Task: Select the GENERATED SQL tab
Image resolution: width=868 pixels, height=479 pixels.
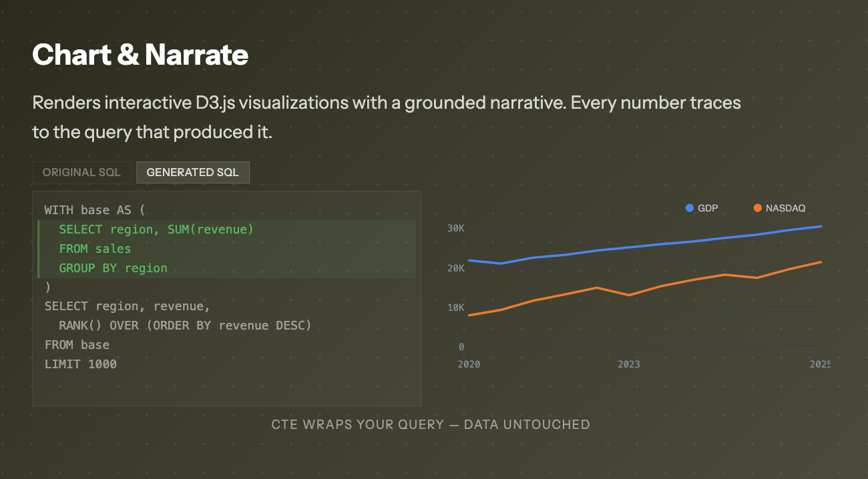Action: tap(192, 172)
